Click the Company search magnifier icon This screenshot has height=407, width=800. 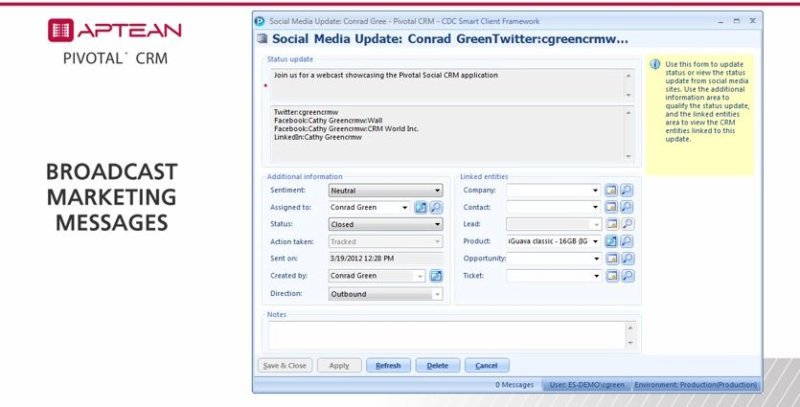627,190
